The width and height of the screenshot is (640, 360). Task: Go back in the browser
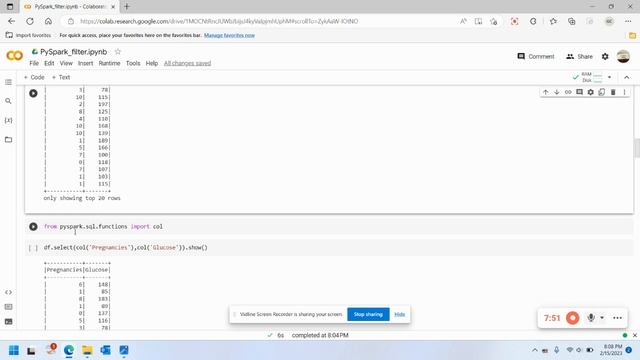tap(11, 21)
